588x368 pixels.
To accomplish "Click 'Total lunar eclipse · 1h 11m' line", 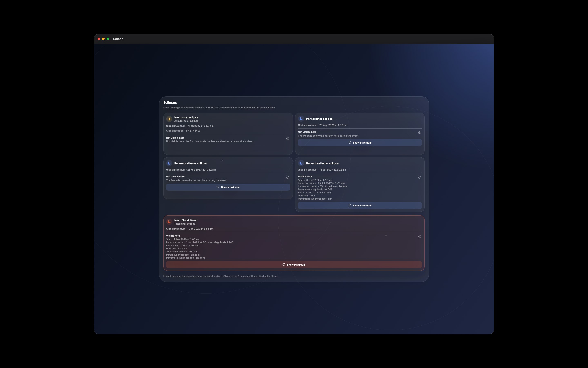I will pos(182,252).
